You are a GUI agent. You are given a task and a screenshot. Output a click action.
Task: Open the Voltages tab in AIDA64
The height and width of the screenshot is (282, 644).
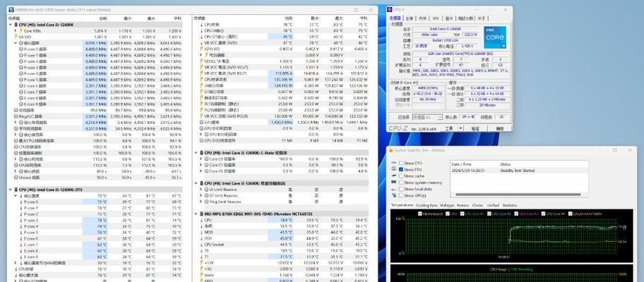[x=447, y=205]
